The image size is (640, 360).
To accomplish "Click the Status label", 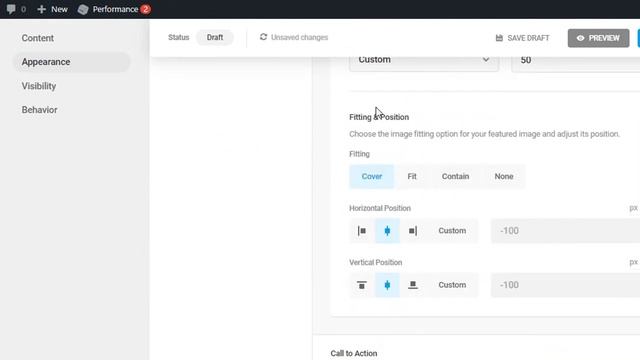I will click(x=179, y=37).
